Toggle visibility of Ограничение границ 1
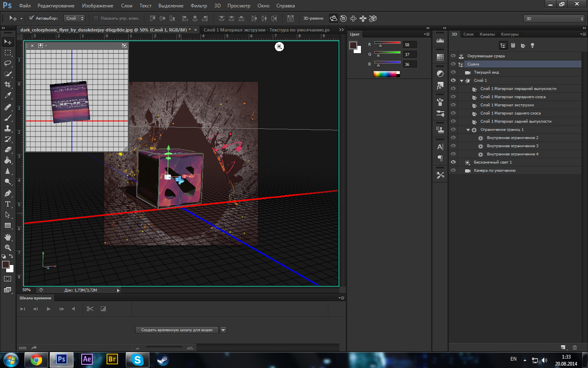Viewport: 588px width, 368px height. [453, 129]
